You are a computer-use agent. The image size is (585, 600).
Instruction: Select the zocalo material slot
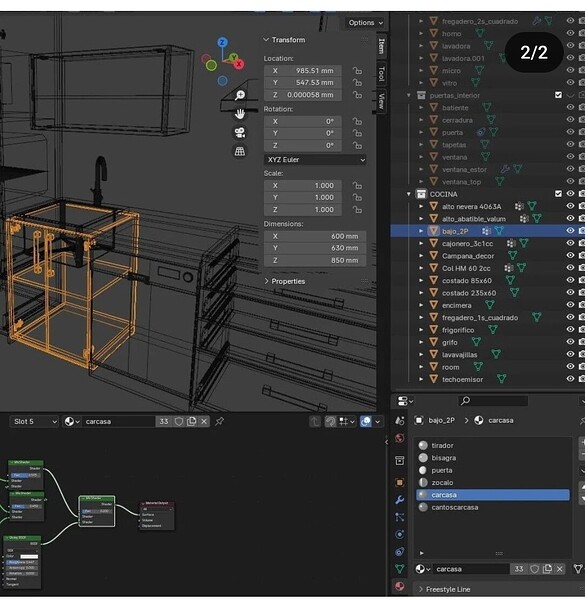point(493,483)
